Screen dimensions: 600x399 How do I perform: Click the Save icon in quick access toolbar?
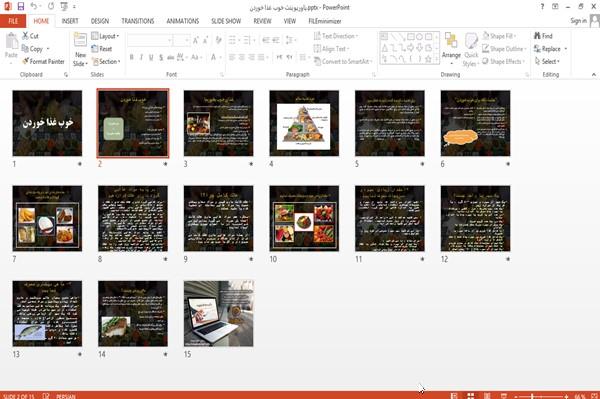click(x=21, y=6)
